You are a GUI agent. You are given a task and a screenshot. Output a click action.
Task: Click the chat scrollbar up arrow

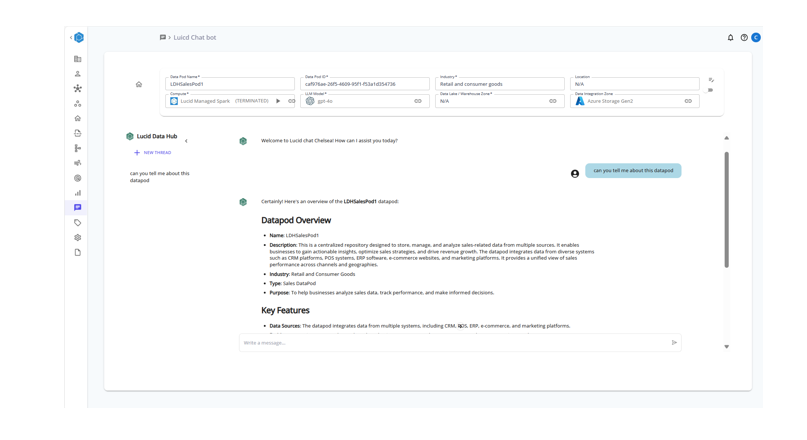pos(727,138)
